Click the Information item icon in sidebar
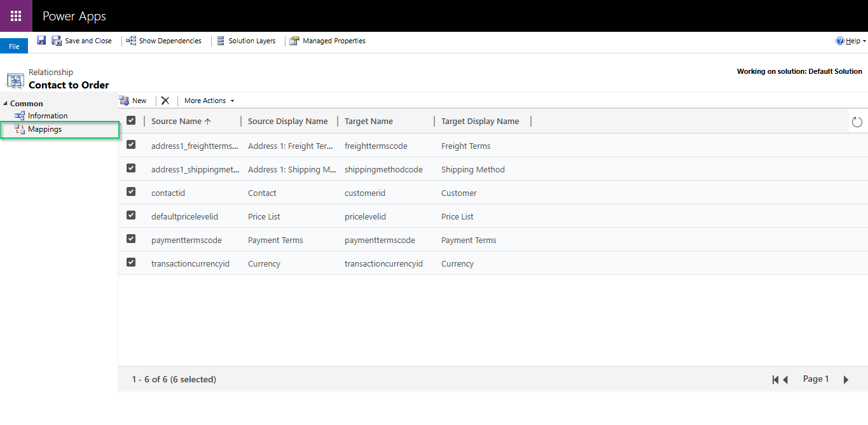Image resolution: width=868 pixels, height=425 pixels. [20, 116]
